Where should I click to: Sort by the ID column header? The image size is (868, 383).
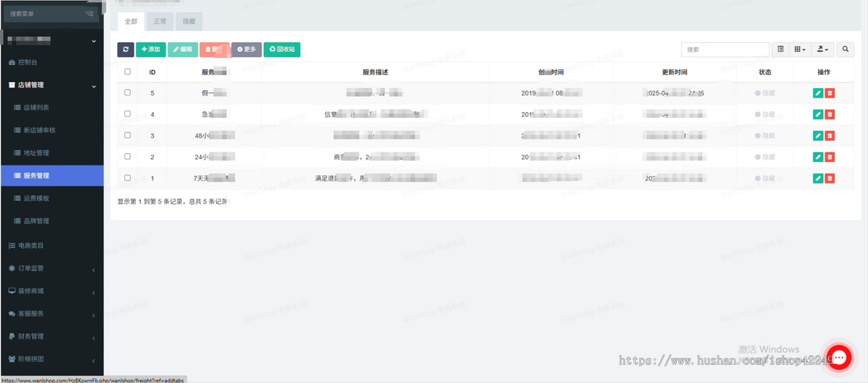pyautogui.click(x=153, y=72)
